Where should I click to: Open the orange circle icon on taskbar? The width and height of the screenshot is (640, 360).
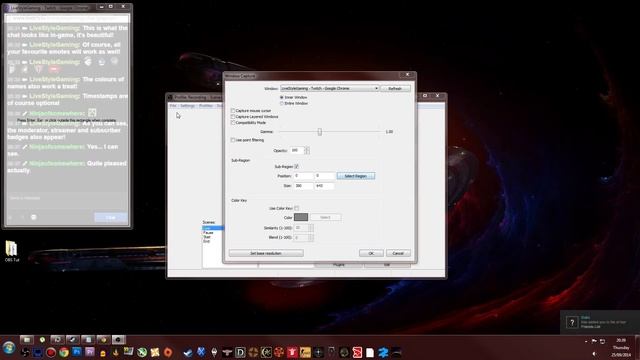(x=168, y=352)
